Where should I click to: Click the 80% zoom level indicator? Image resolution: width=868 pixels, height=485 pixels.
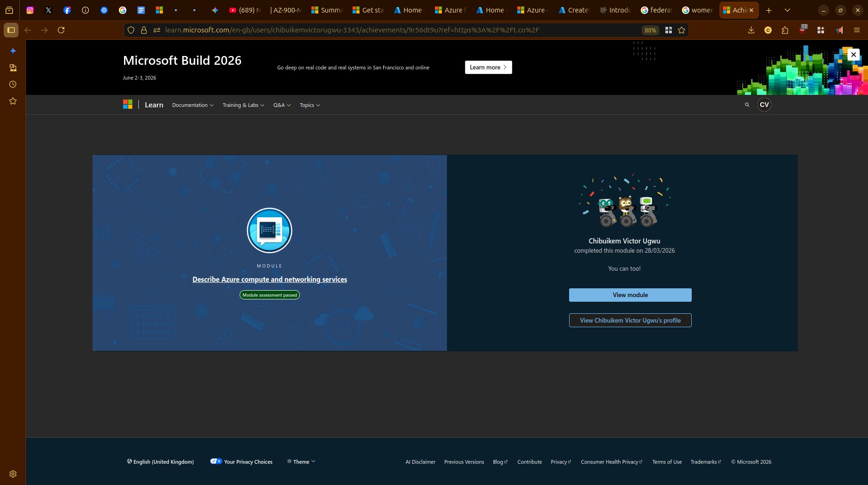(x=650, y=30)
